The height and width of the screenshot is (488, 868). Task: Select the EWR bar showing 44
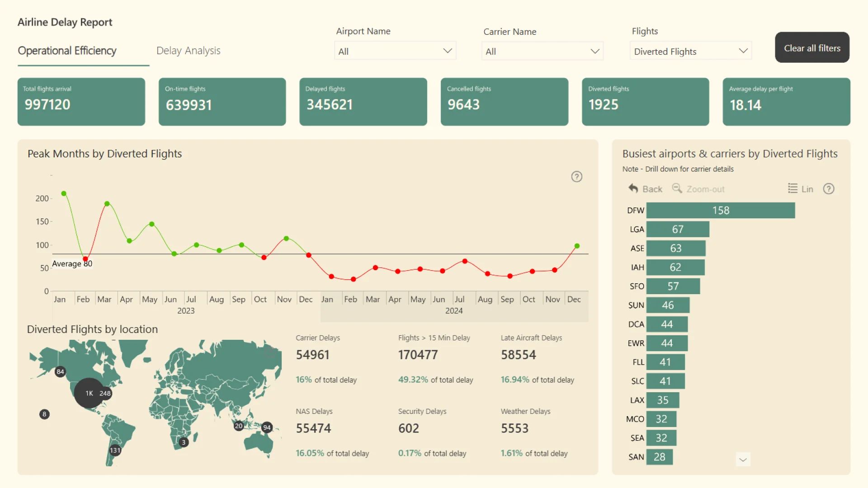667,343
